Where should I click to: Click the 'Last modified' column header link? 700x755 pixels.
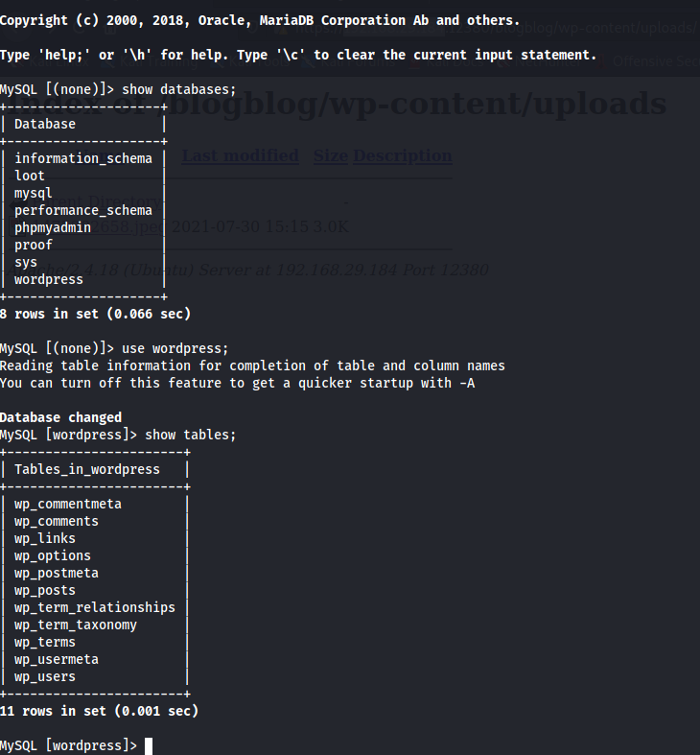click(x=240, y=155)
